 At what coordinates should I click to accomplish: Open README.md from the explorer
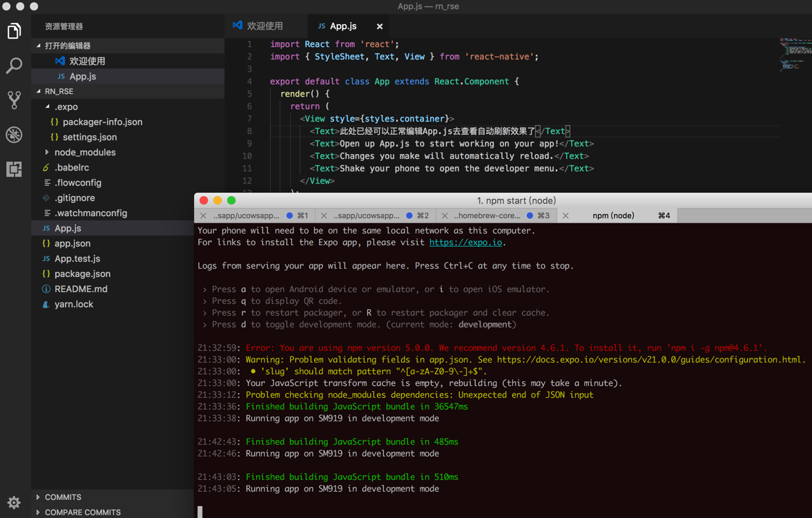tap(81, 289)
